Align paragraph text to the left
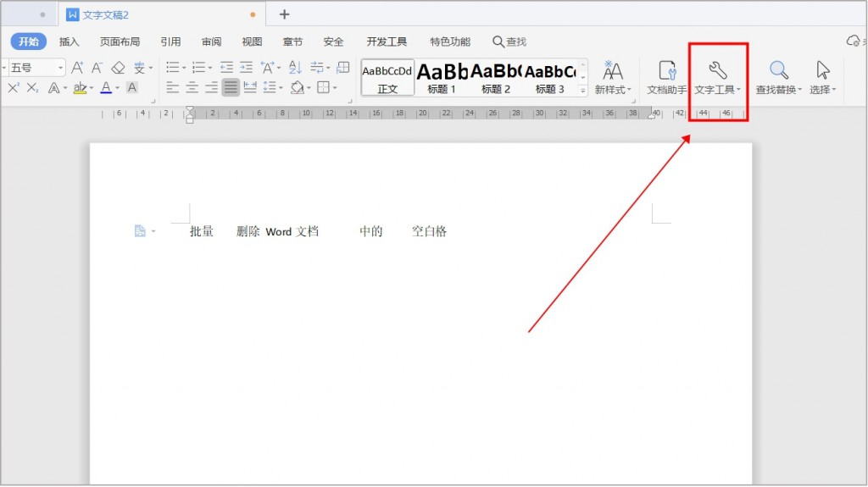This screenshot has height=487, width=868. pyautogui.click(x=173, y=87)
